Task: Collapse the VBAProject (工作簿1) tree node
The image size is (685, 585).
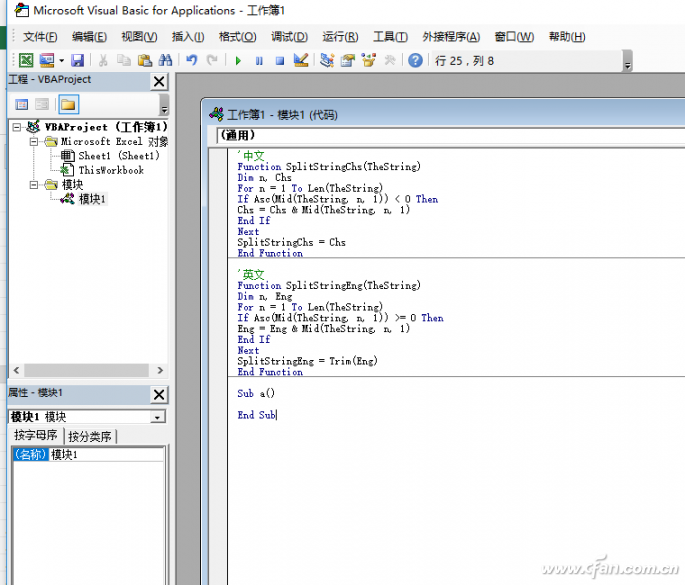Action: pos(17,127)
